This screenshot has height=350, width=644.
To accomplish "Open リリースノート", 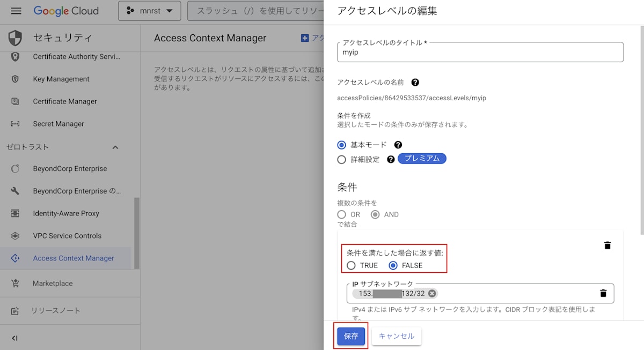I will point(56,311).
